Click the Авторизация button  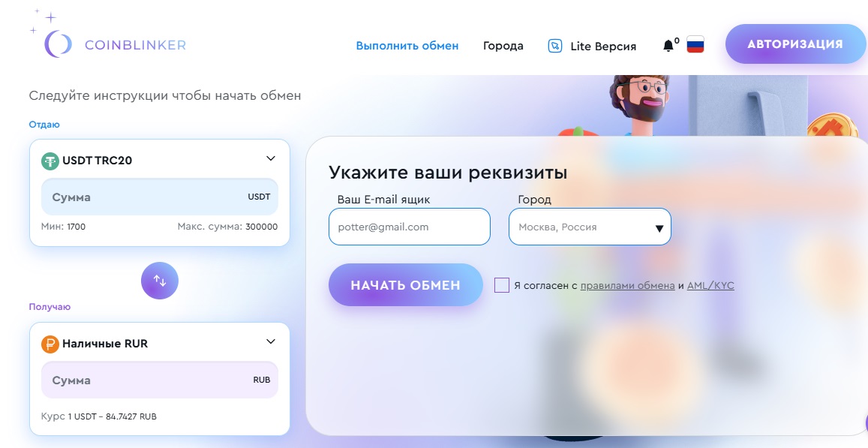click(795, 44)
